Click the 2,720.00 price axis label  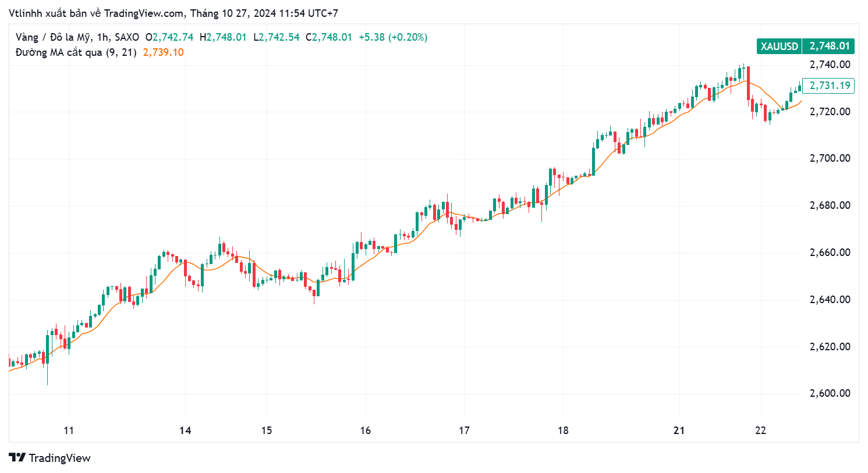[x=830, y=112]
